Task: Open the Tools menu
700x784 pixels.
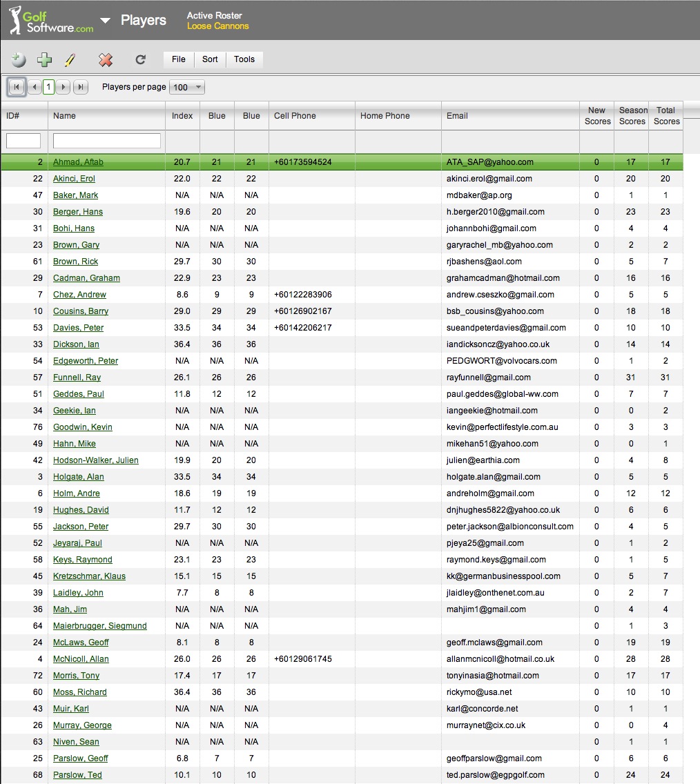Action: click(244, 59)
